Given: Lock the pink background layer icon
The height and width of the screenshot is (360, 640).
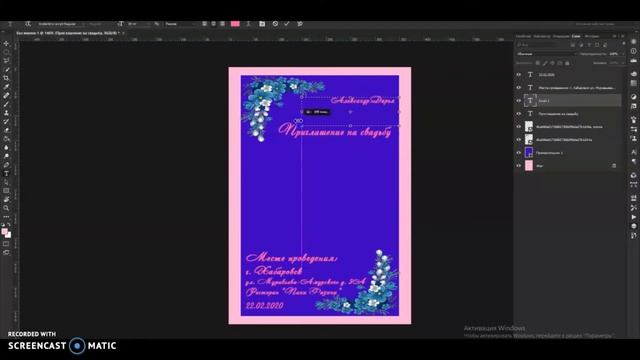Looking at the screenshot, I should tap(614, 166).
